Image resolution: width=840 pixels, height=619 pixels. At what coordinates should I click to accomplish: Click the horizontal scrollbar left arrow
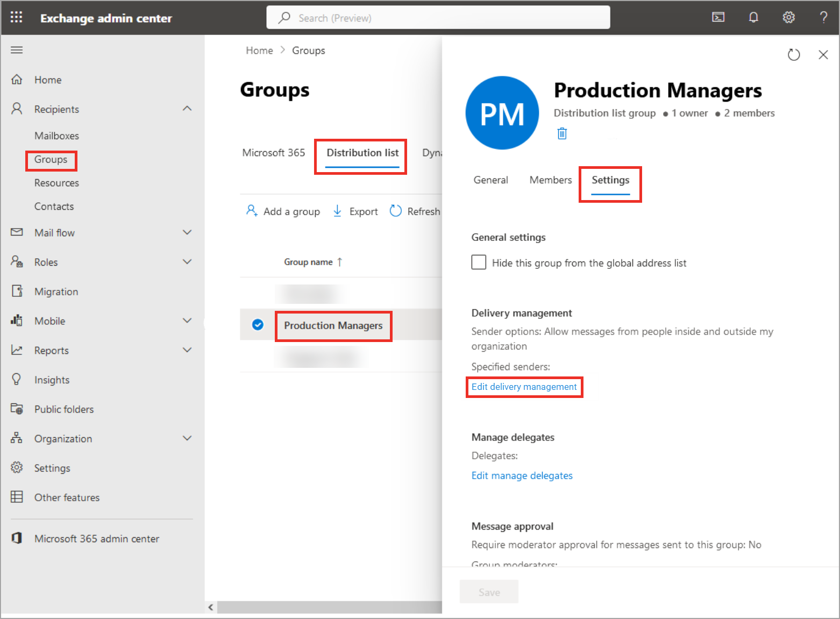point(211,607)
